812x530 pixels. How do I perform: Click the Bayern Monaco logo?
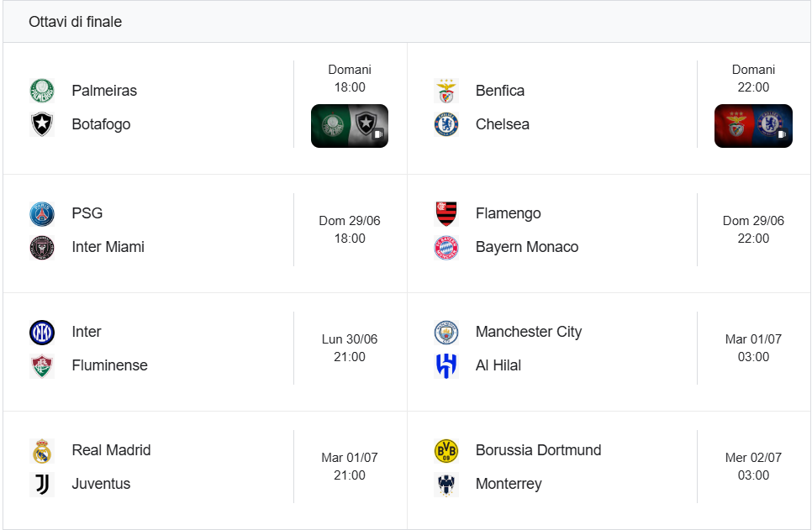pyautogui.click(x=446, y=248)
